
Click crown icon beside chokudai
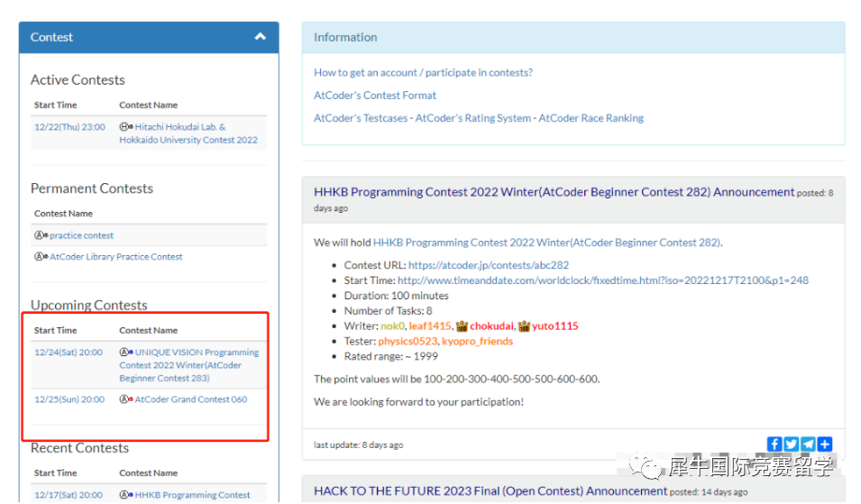click(x=462, y=325)
